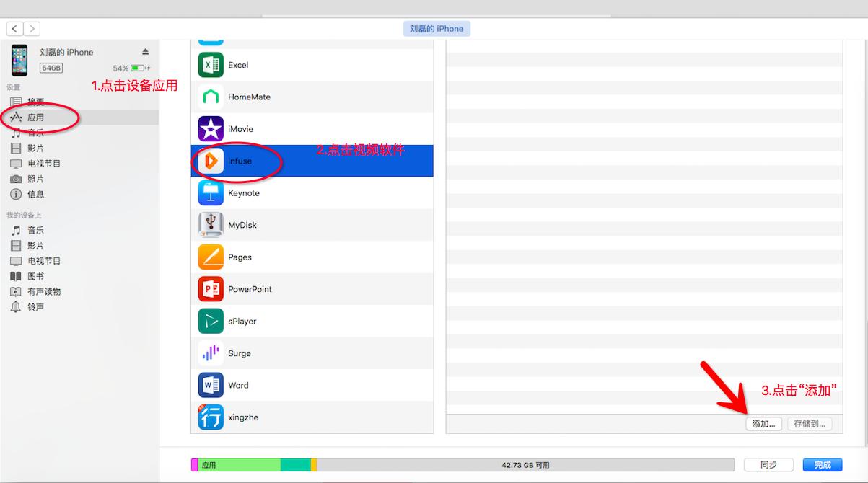Image resolution: width=868 pixels, height=483 pixels.
Task: Click the back navigation arrow
Action: [15, 29]
